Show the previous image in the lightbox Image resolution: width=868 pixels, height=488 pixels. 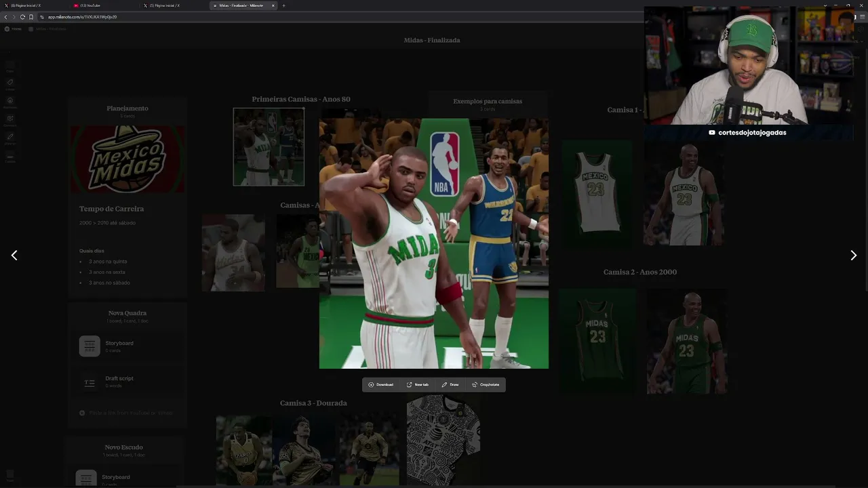[14, 256]
